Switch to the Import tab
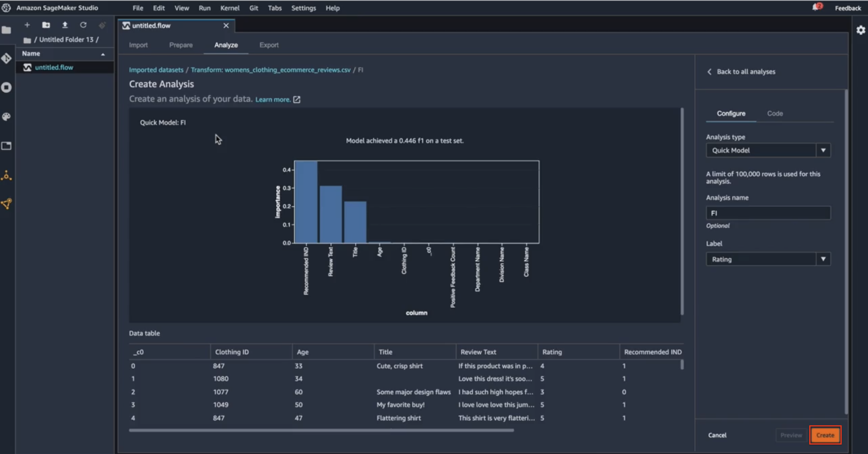 click(138, 45)
